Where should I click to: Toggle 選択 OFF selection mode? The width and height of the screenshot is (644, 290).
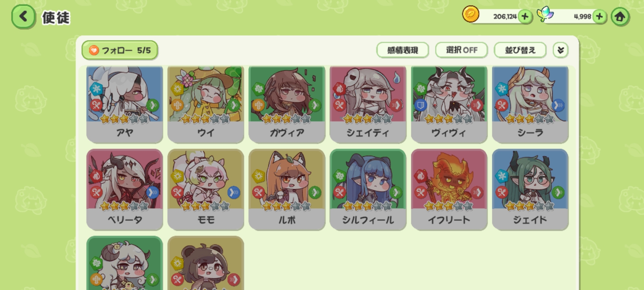[462, 50]
